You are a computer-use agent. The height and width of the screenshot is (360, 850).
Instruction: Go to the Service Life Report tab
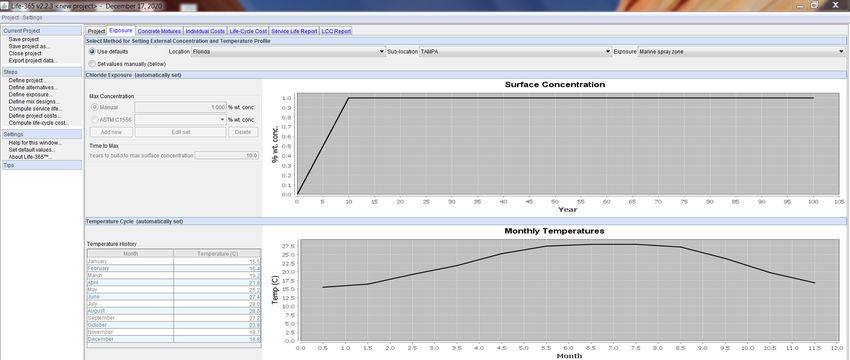(x=294, y=31)
